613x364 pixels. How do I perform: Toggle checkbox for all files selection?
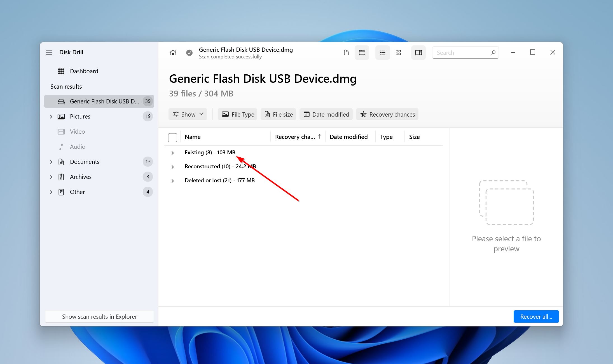[x=173, y=136]
